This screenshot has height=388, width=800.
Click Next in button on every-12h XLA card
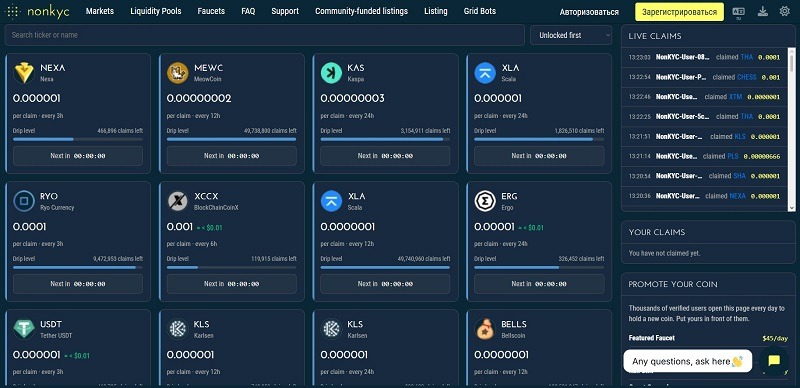(385, 284)
